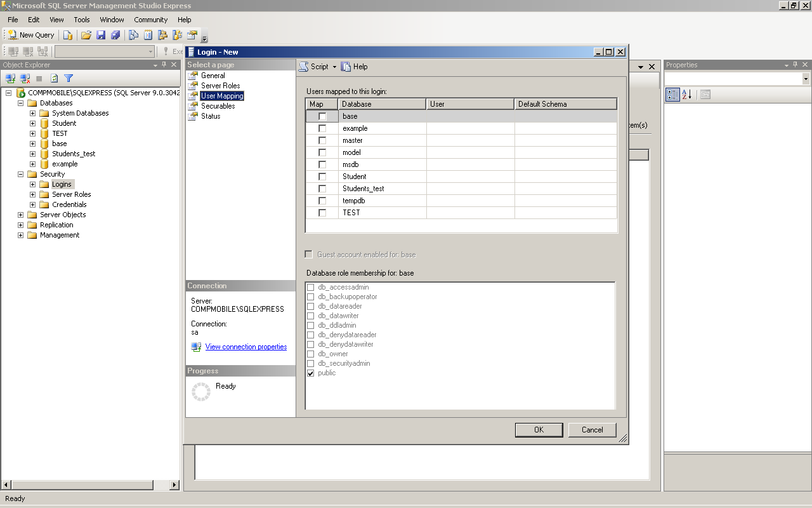The height and width of the screenshot is (508, 812).
Task: Open View connection properties link
Action: click(x=246, y=347)
